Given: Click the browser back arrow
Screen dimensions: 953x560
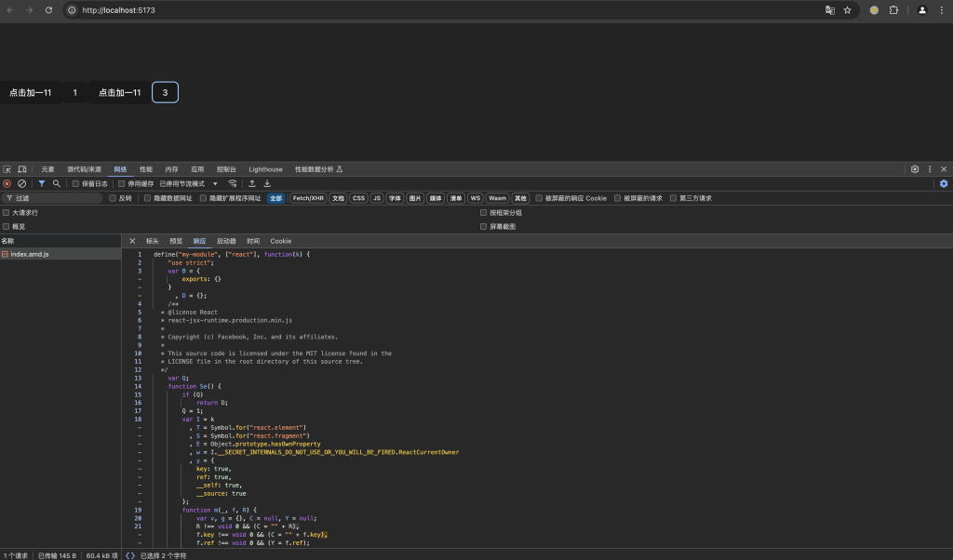Looking at the screenshot, I should coord(10,10).
